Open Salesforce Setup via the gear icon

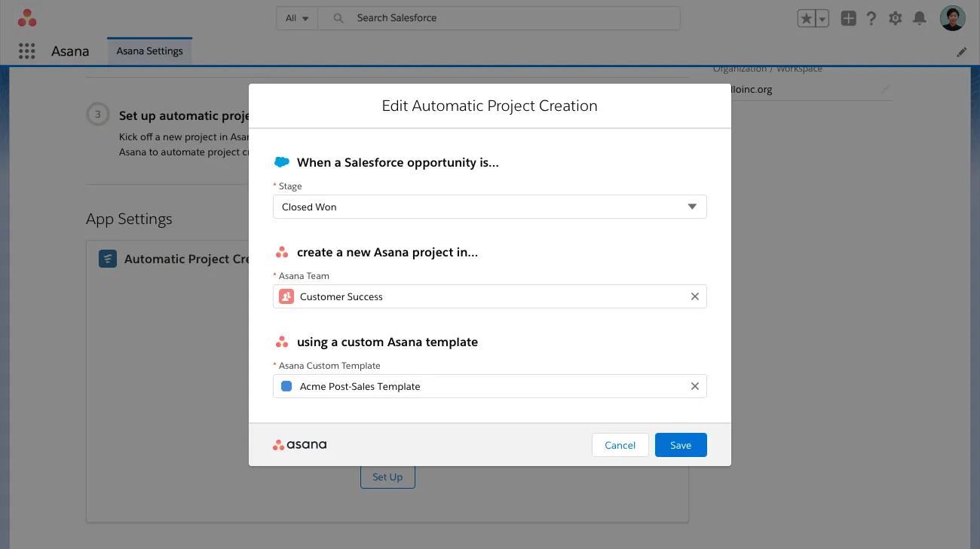(x=896, y=17)
